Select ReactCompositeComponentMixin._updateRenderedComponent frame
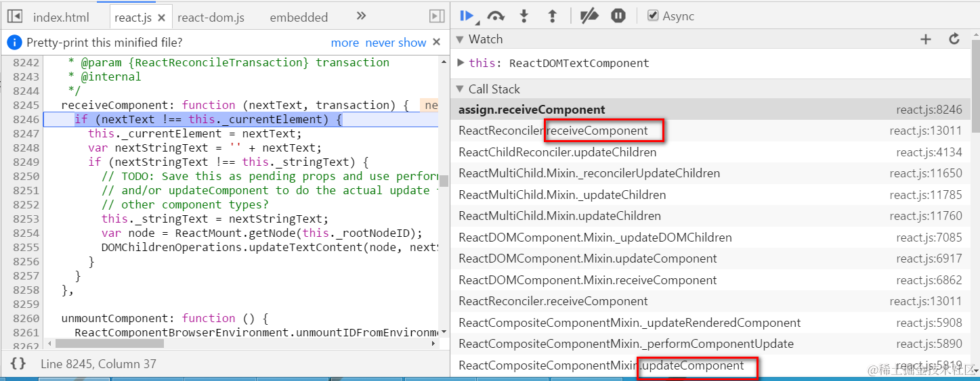Viewport: 980px width, 381px height. (x=710, y=323)
